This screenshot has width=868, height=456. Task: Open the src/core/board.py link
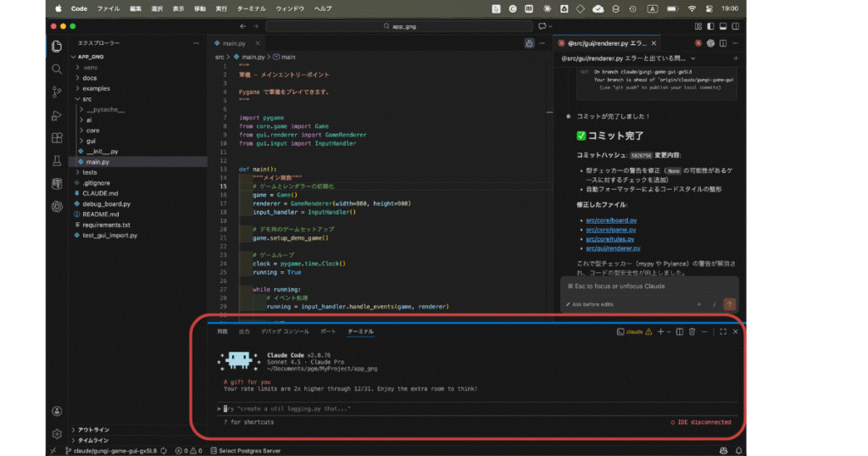coord(610,220)
